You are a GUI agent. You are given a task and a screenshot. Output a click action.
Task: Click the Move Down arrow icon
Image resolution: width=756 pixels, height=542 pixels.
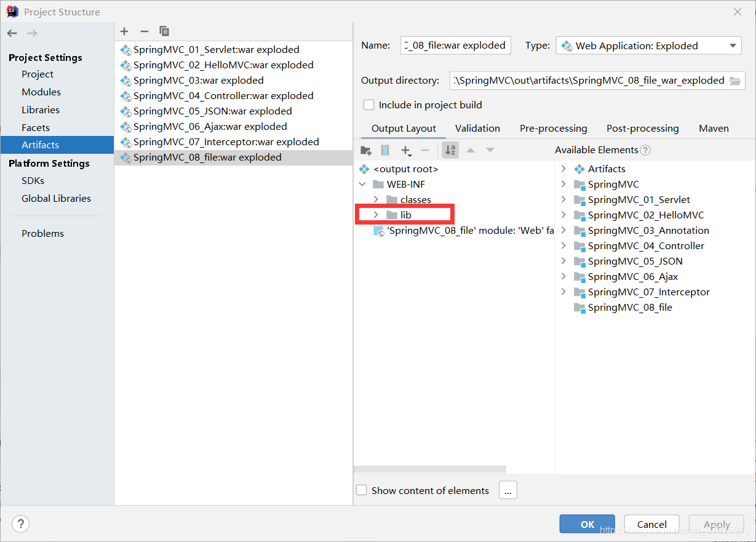tap(490, 150)
